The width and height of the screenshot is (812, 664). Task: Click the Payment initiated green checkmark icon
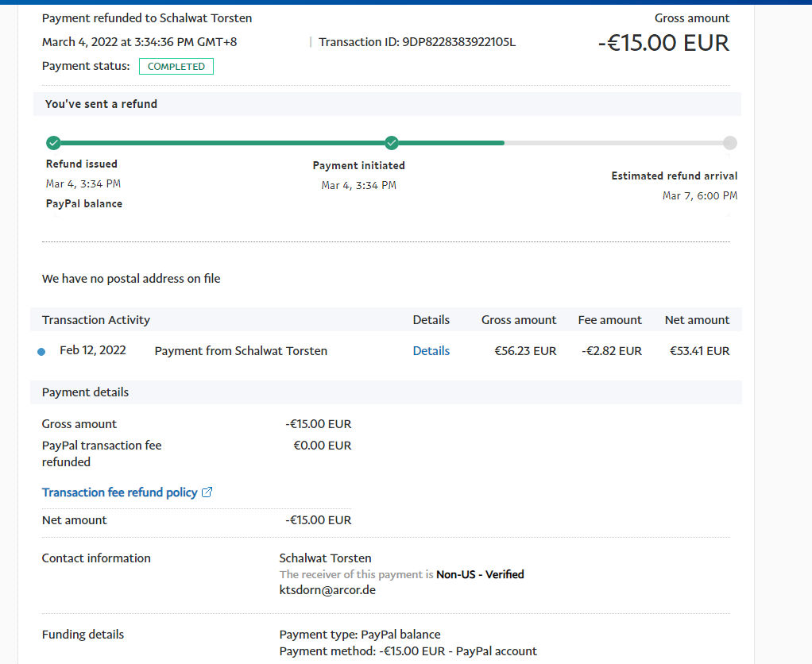tap(391, 143)
